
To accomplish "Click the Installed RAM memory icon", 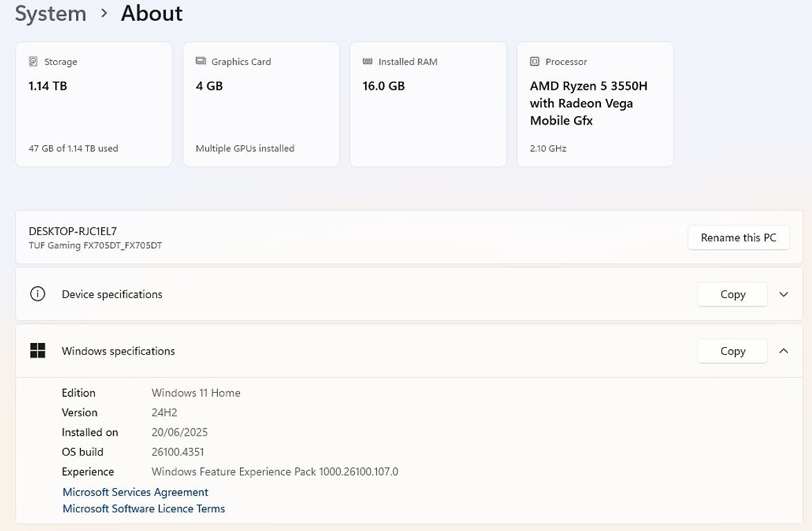I will click(x=368, y=62).
